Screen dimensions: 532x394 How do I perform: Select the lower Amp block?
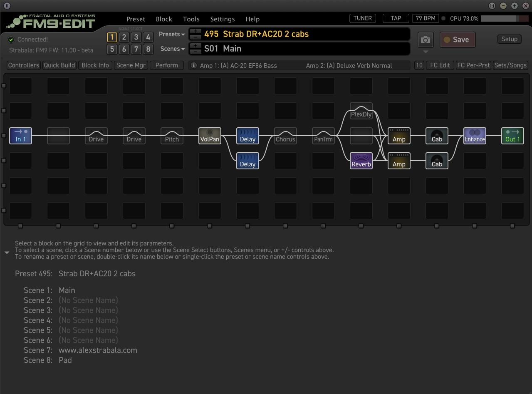tap(399, 161)
